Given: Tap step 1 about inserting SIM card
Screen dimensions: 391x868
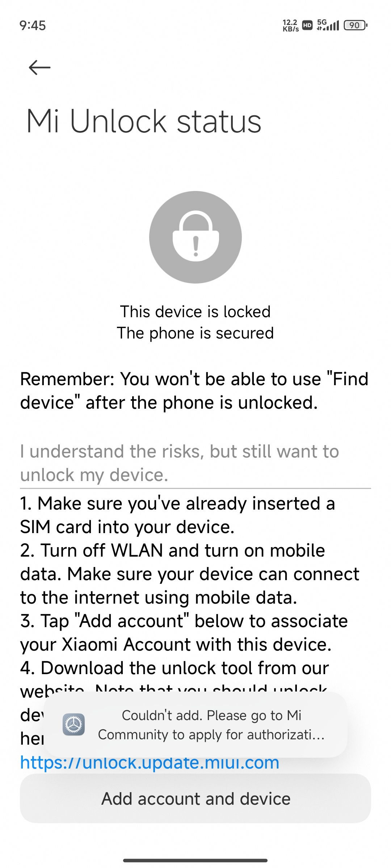Looking at the screenshot, I should coord(177,515).
